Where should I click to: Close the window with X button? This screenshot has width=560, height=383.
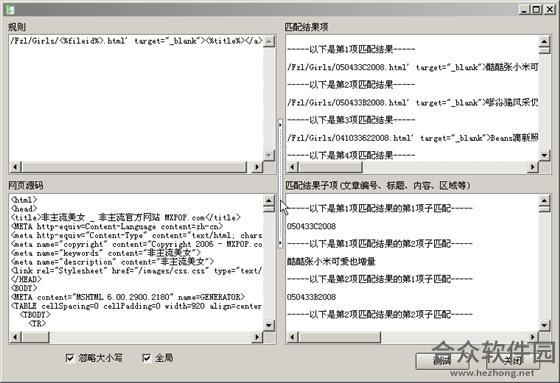549,10
